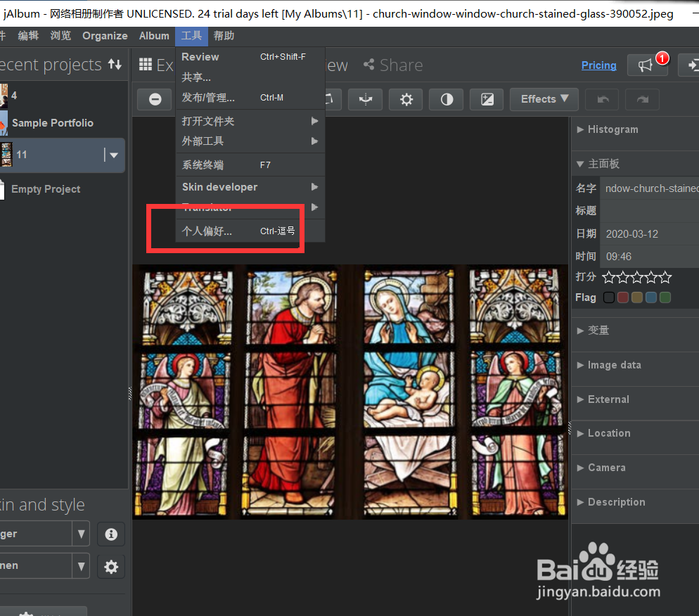Open the 帮助 menu
The width and height of the screenshot is (699, 616).
[224, 36]
